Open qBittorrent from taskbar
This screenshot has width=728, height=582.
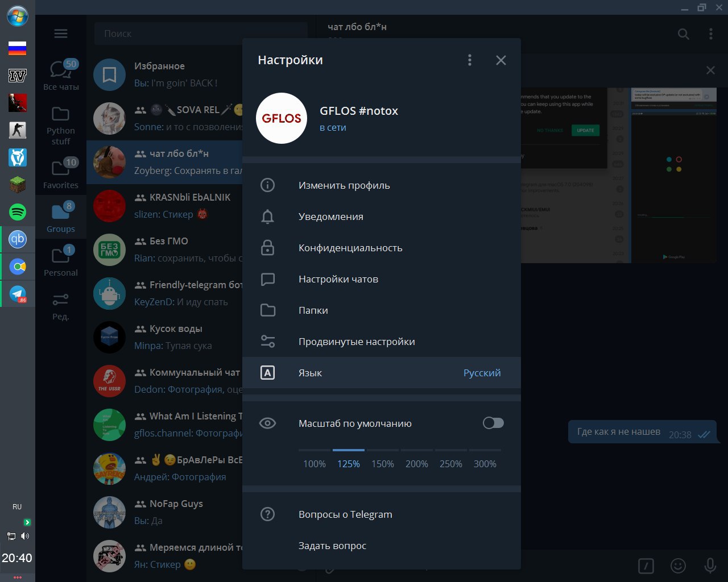(x=18, y=239)
